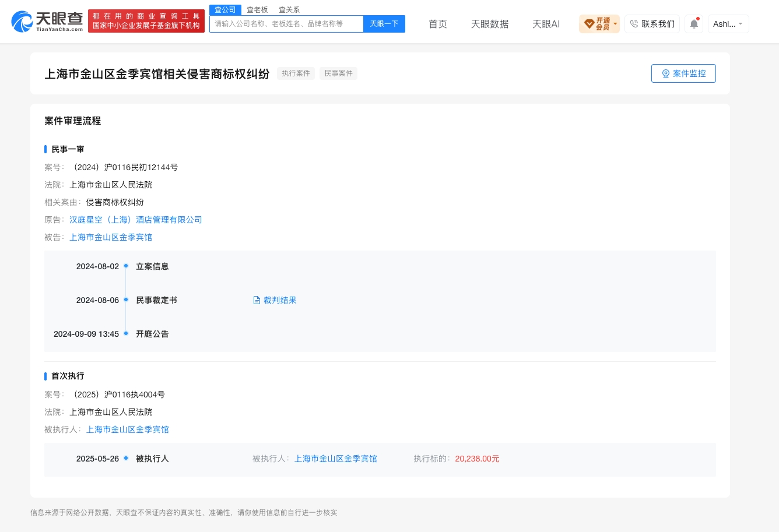Viewport: 779px width, 532px height.
Task: Click the VIP diamond icon
Action: coord(589,24)
